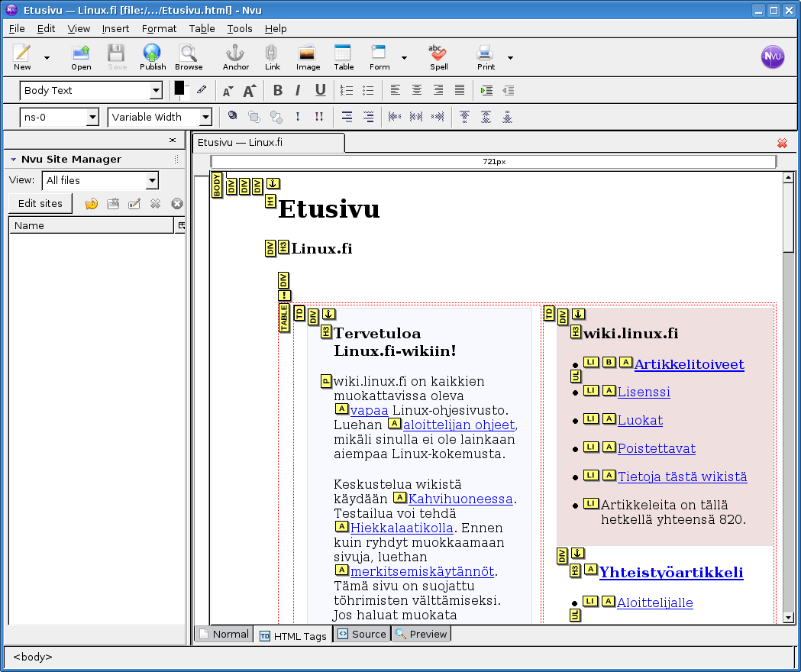This screenshot has height=672, width=801.
Task: Insert a Table using the toolbar icon
Action: [344, 57]
